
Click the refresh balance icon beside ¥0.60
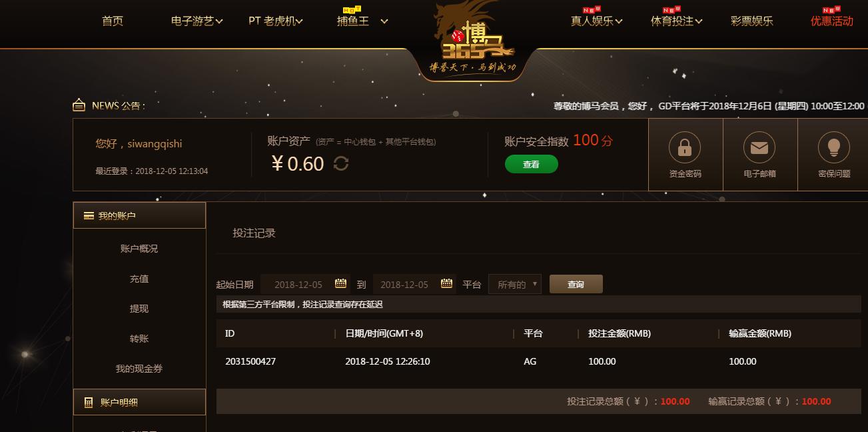(x=341, y=163)
